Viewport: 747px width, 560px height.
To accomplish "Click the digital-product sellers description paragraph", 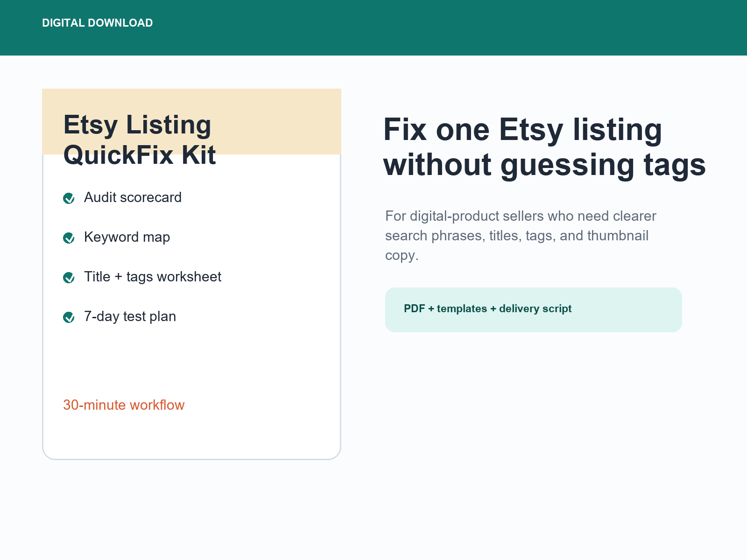I will click(521, 236).
